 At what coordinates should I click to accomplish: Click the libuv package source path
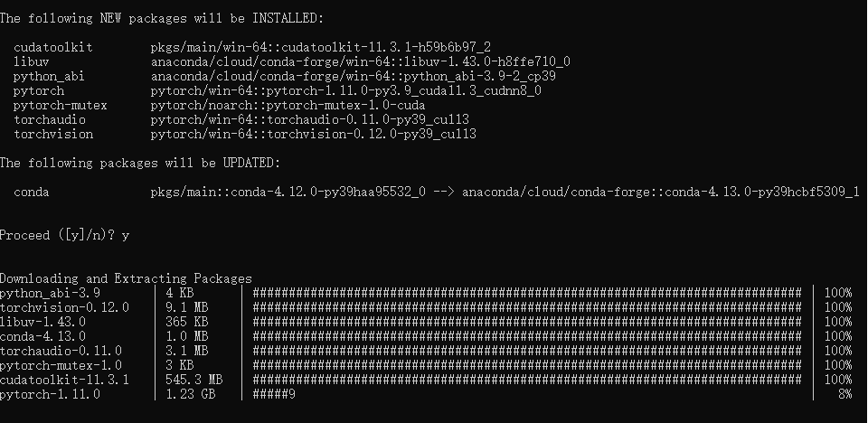(361, 62)
